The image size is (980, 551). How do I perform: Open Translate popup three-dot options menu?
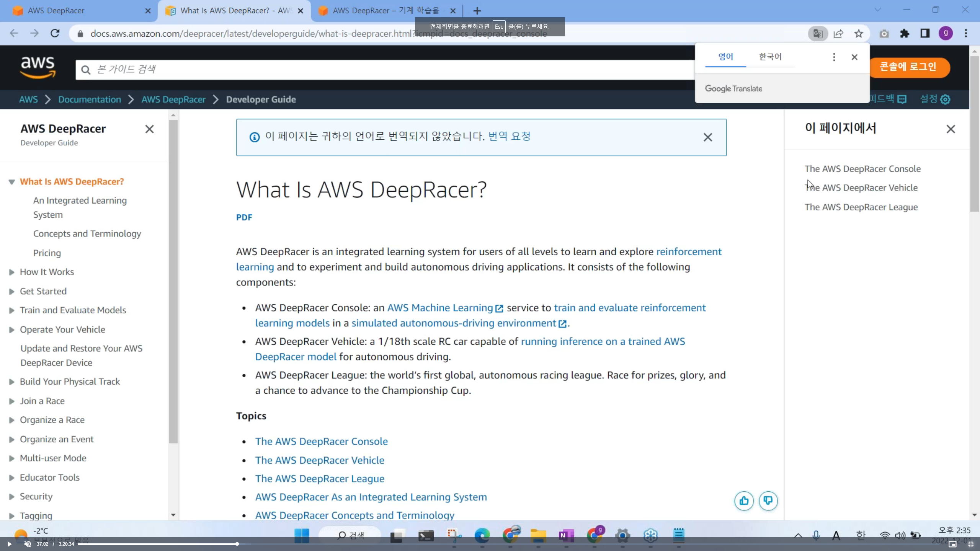click(x=834, y=57)
